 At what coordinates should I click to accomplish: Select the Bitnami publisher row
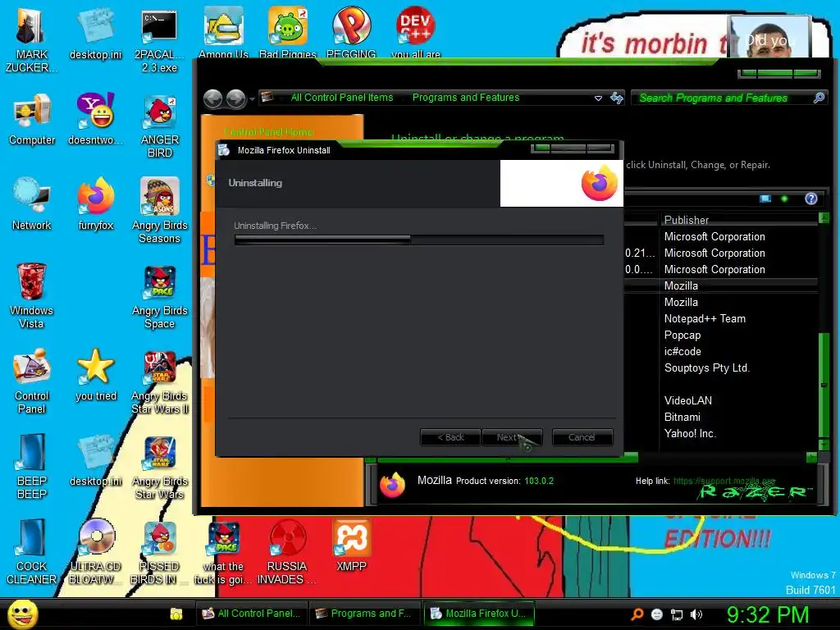[x=682, y=417]
